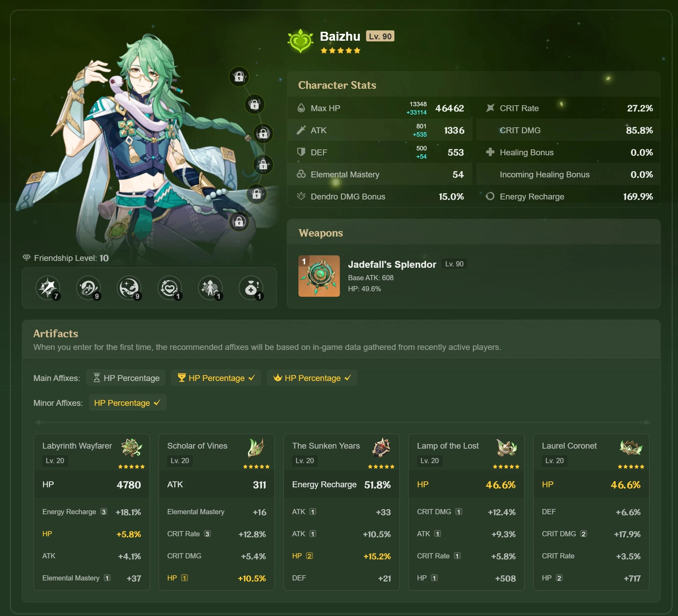Open the last passive talent icon with potion

251,287
